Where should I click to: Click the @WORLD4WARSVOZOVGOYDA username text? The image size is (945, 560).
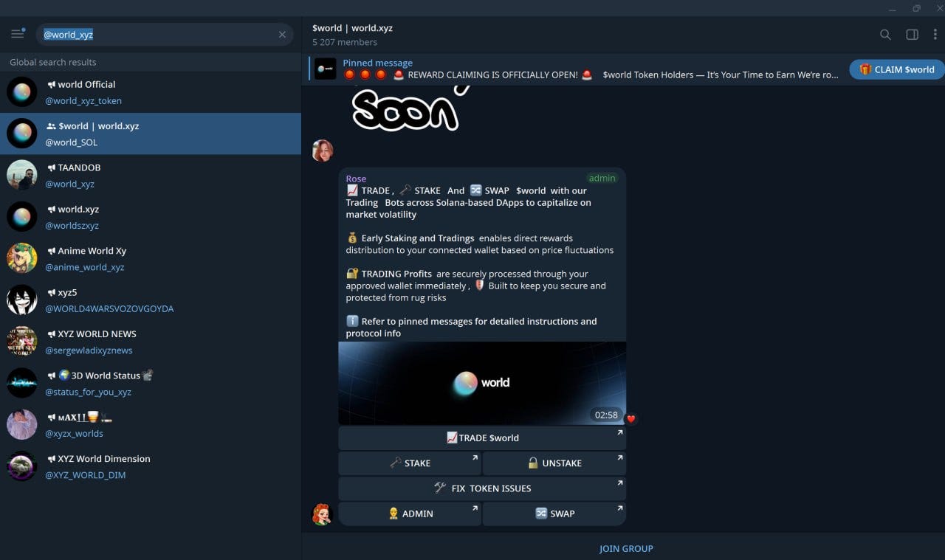(x=109, y=308)
